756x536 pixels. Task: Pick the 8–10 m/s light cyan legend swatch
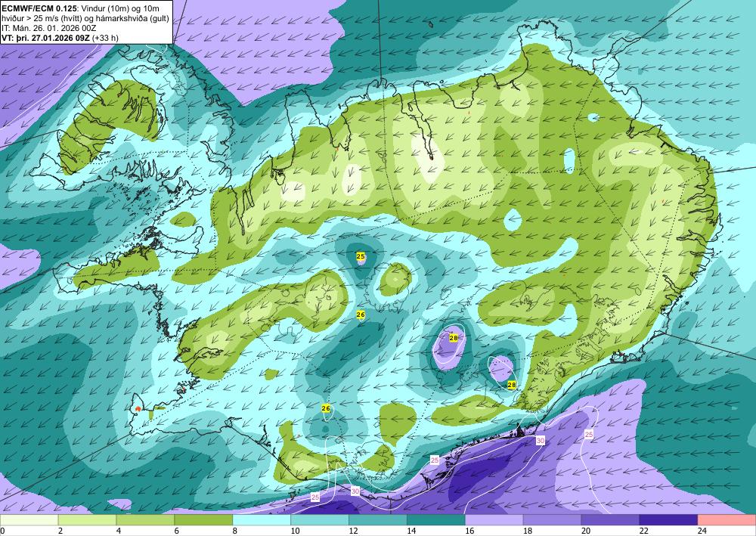pos(262,520)
